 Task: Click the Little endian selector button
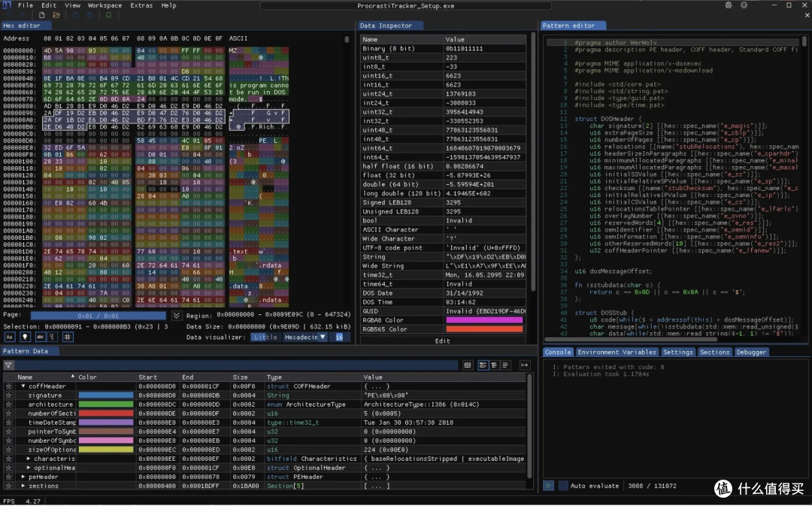pyautogui.click(x=265, y=337)
